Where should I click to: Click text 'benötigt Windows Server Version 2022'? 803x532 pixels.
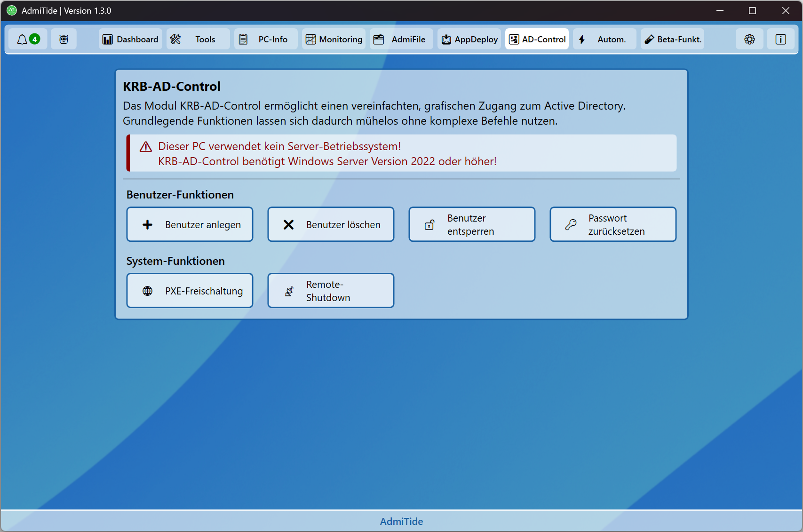[339, 161]
